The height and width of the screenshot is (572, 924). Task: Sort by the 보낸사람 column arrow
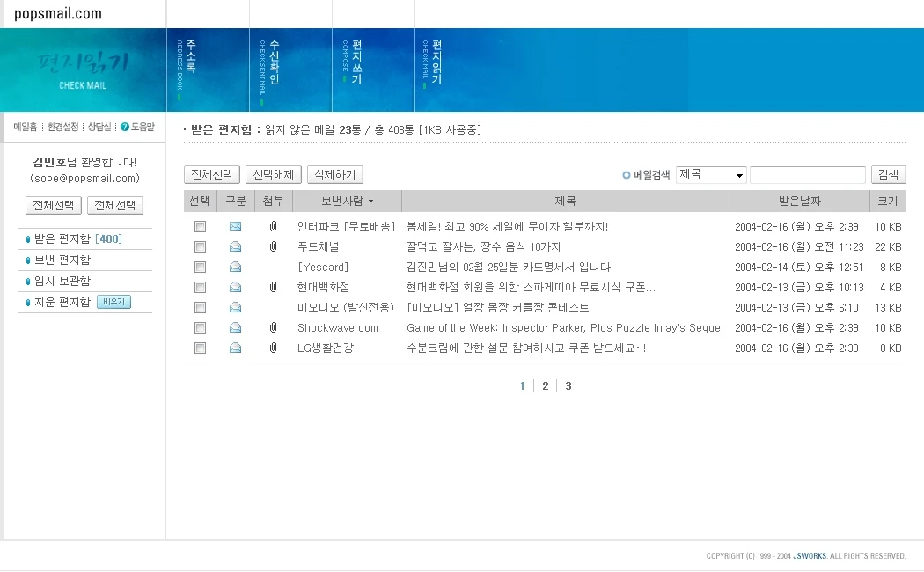[370, 202]
